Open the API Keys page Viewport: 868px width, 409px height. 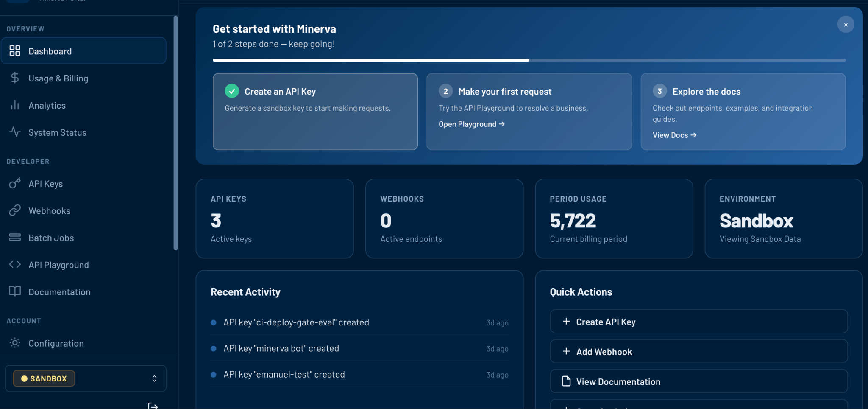click(x=83, y=183)
